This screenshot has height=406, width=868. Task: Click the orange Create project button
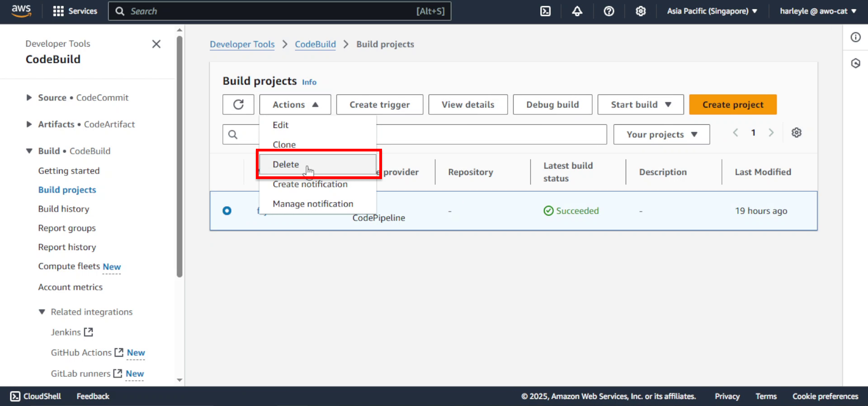pyautogui.click(x=733, y=104)
